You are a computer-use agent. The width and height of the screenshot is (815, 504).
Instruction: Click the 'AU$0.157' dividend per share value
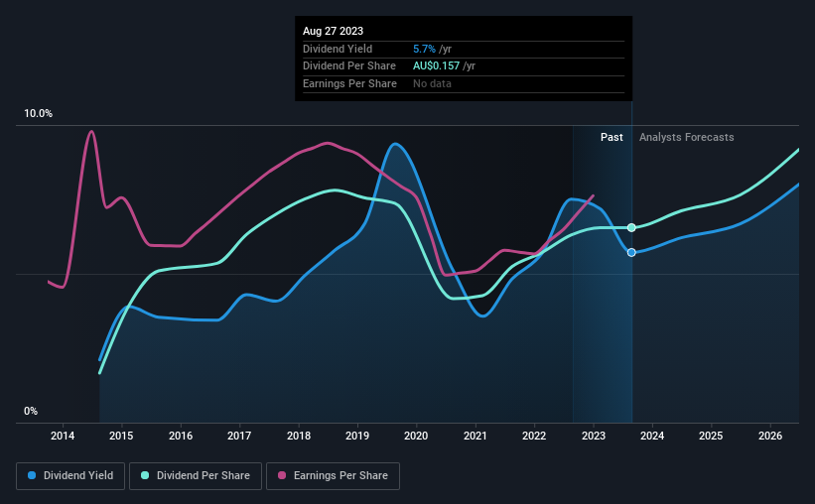coord(436,66)
